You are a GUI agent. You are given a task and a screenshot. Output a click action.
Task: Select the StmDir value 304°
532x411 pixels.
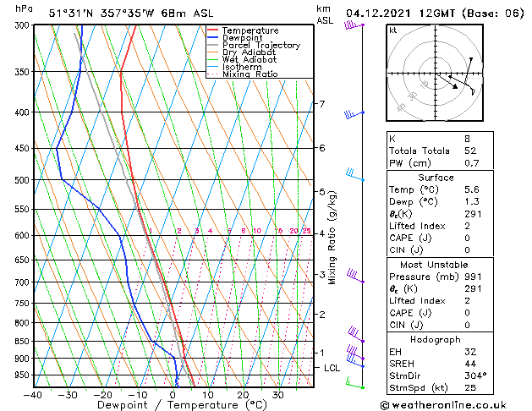click(475, 375)
